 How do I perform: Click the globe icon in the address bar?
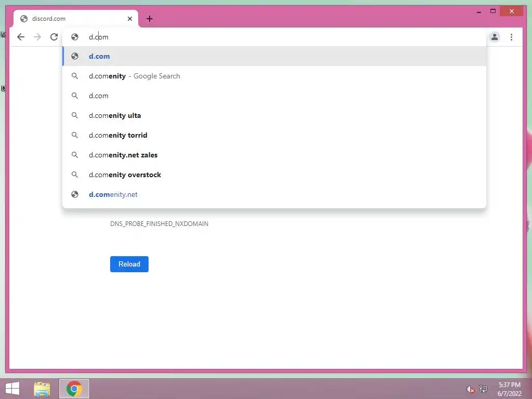coord(75,37)
